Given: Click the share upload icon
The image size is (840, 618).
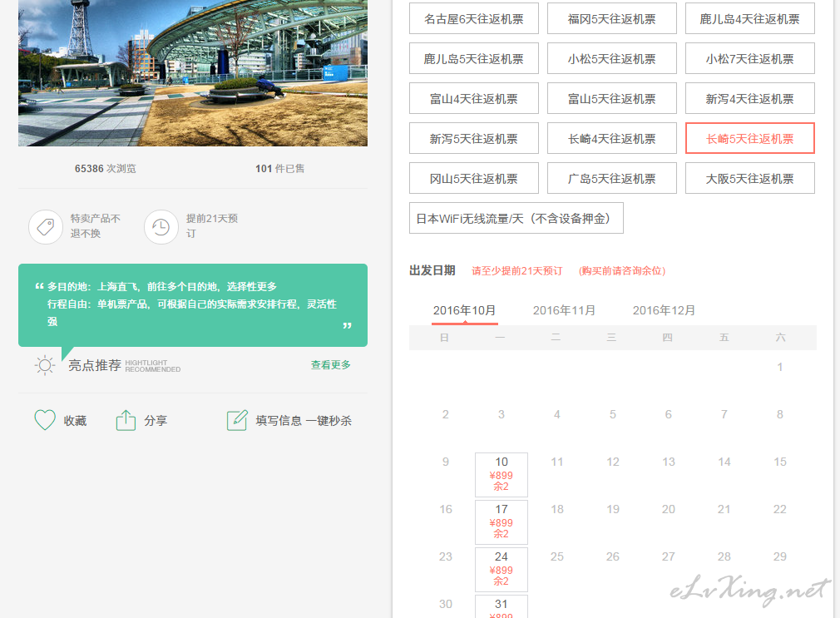Looking at the screenshot, I should click(126, 420).
